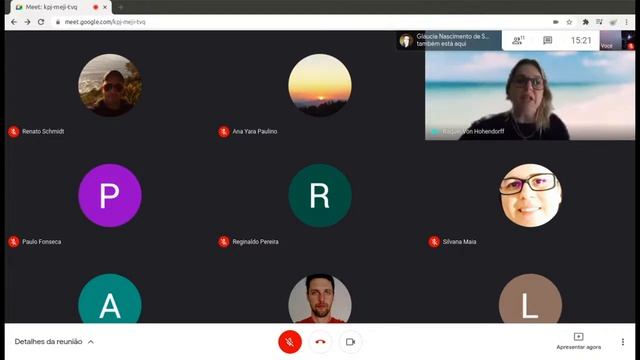The width and height of the screenshot is (640, 360).
Task: Click the Ana Yara Paulino name label
Action: coord(255,131)
